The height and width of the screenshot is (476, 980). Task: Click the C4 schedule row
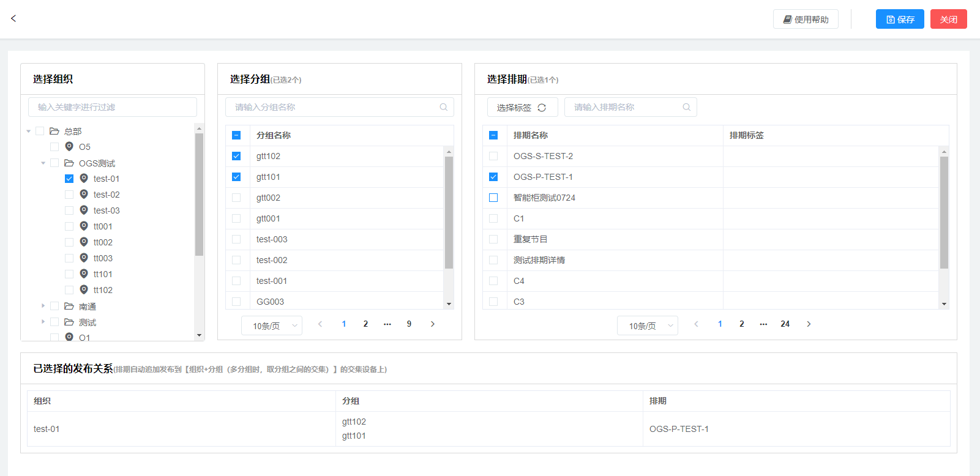point(711,281)
